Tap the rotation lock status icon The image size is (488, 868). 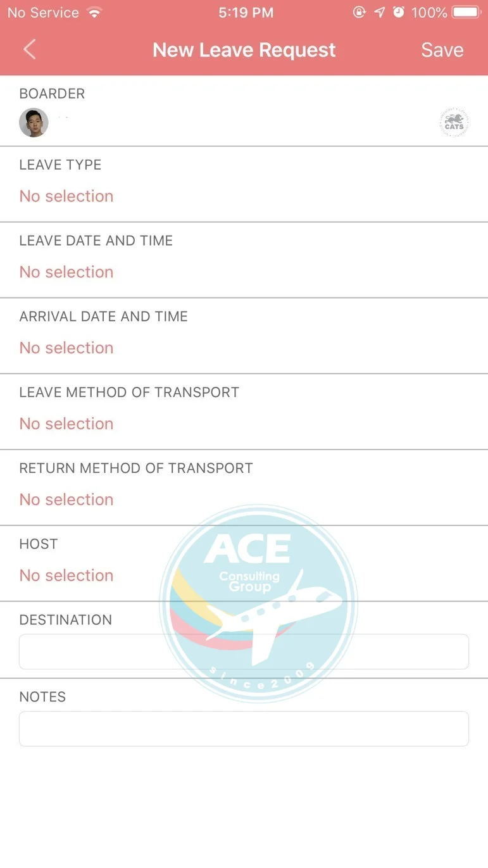(x=360, y=12)
